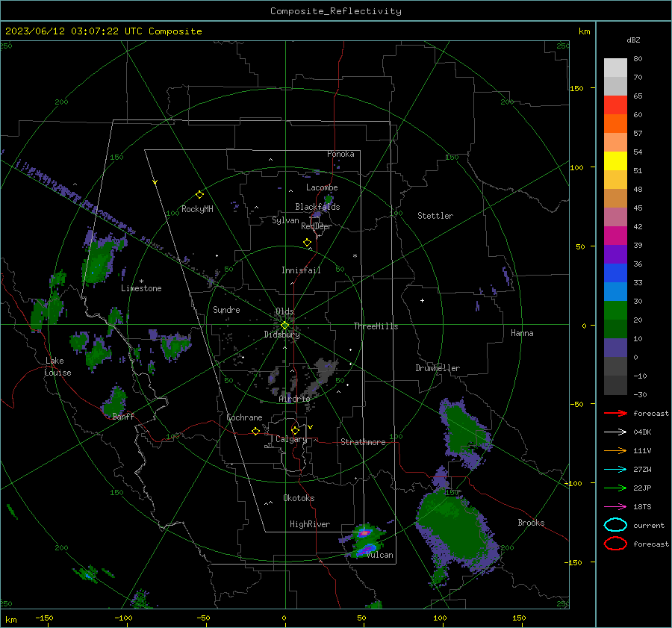Click the ThreeHills label
The height and width of the screenshot is (628, 672).
(376, 326)
